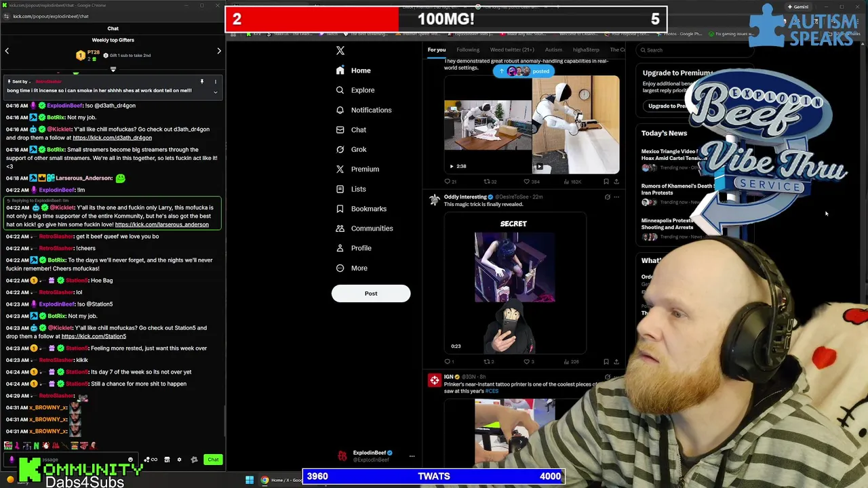868x488 pixels.
Task: Like the robot video post
Action: [x=526, y=182]
